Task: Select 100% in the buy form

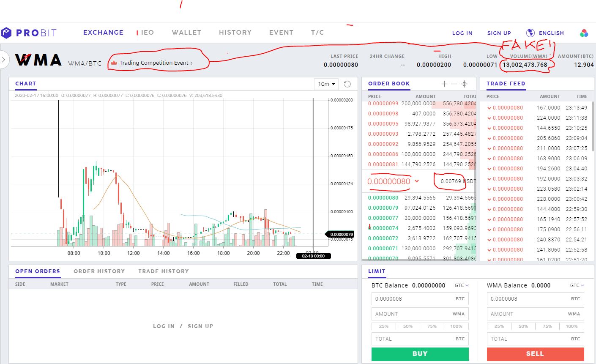Action: tap(457, 326)
